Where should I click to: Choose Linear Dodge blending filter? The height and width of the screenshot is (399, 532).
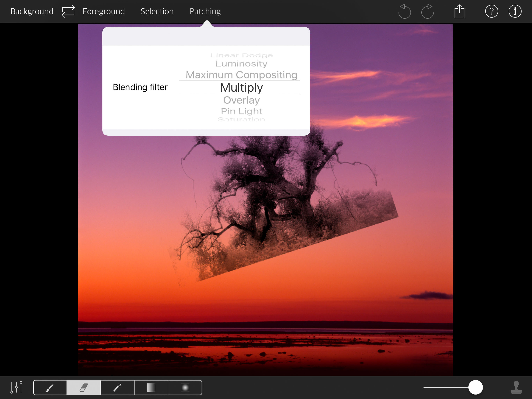pyautogui.click(x=241, y=55)
